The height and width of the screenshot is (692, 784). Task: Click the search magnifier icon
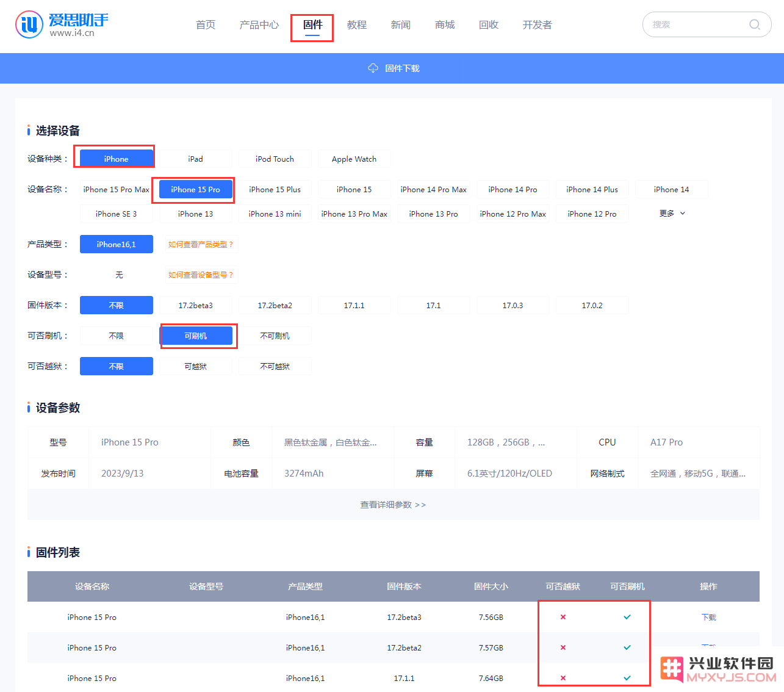(755, 24)
